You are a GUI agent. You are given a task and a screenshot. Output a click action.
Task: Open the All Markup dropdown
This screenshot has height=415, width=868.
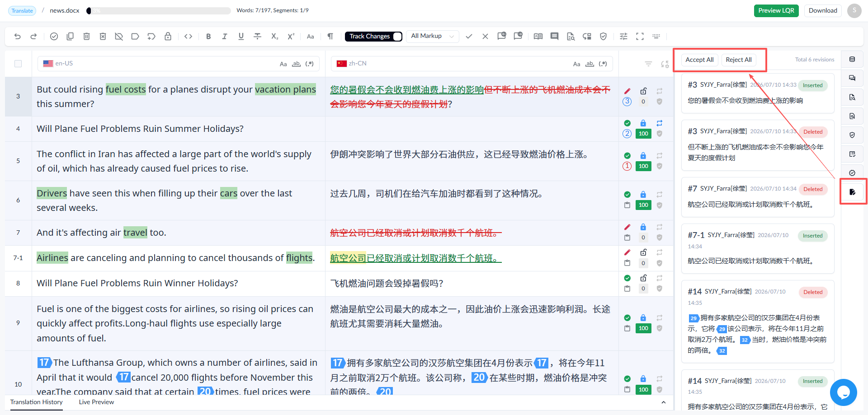point(433,36)
